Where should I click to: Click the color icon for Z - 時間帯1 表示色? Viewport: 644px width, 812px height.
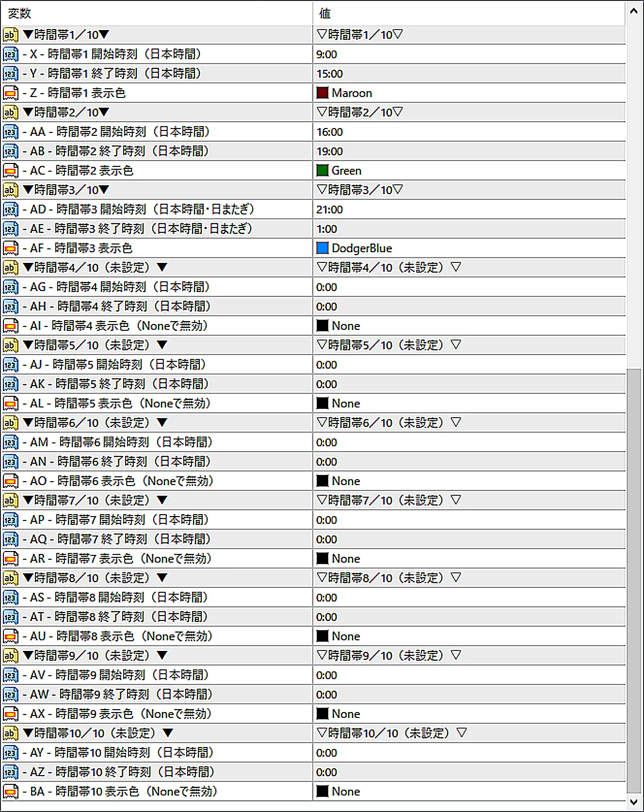11,93
